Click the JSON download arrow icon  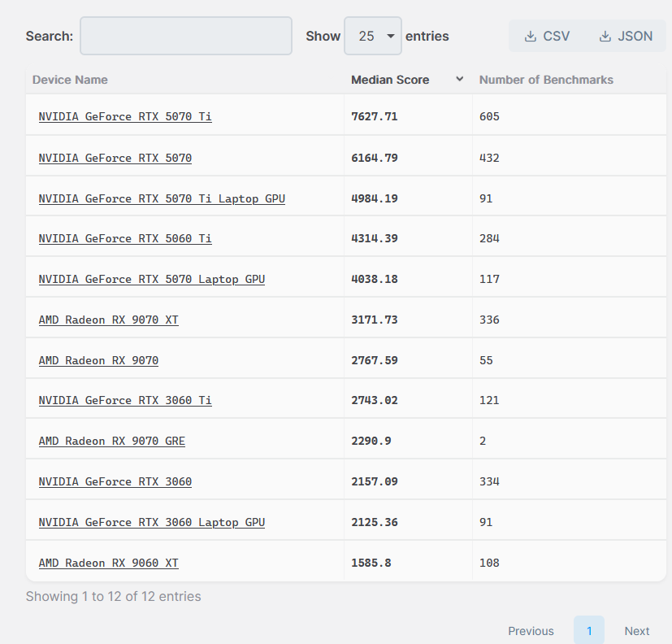pos(605,37)
